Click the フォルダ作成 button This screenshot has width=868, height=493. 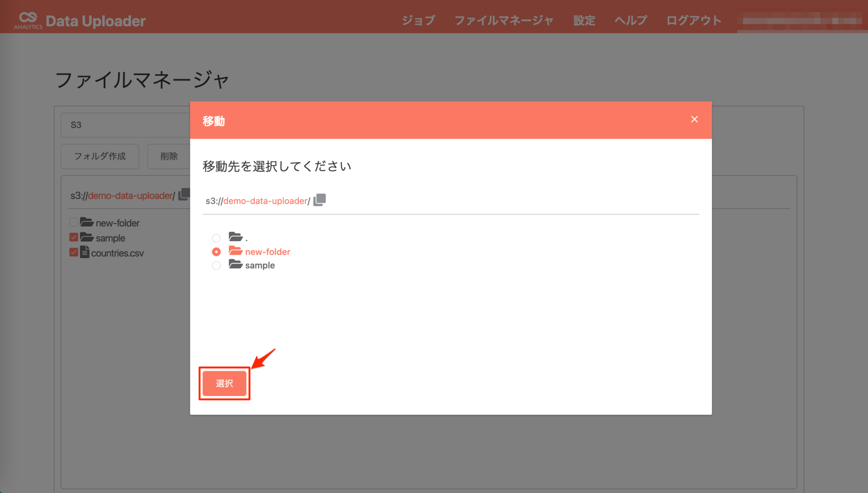tap(100, 156)
